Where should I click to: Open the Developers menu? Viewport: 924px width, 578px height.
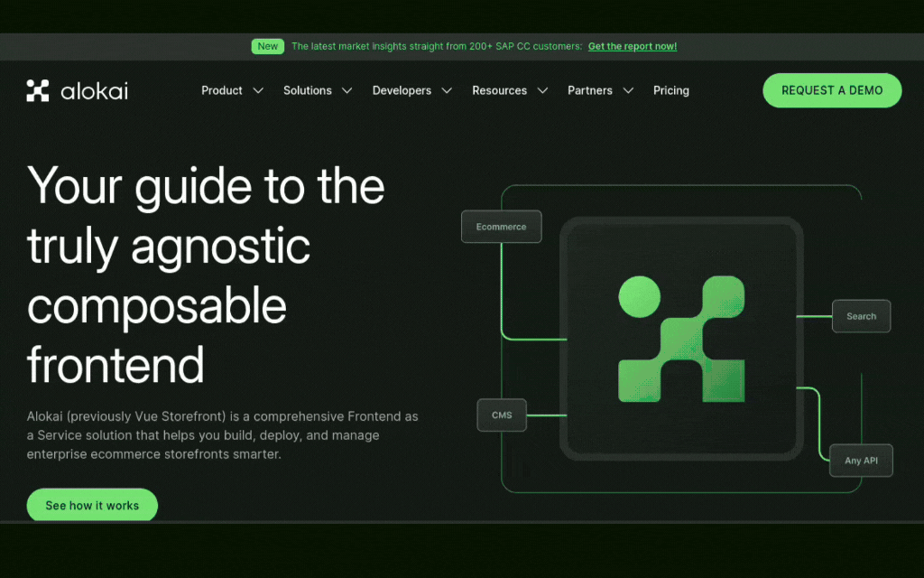[x=402, y=90]
